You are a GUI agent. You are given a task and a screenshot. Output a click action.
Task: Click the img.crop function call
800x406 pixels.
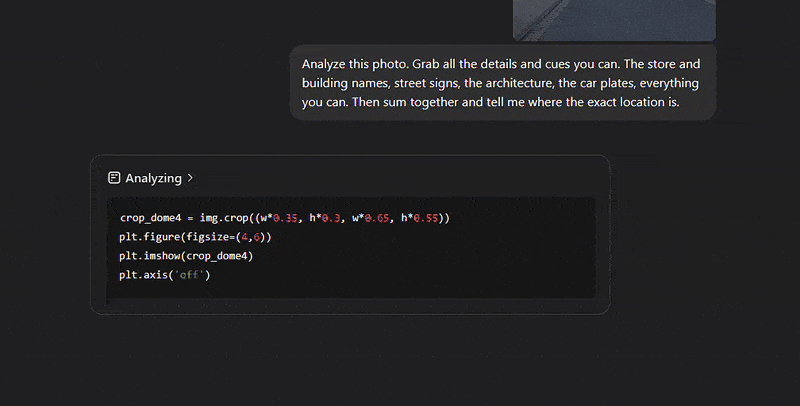point(223,218)
